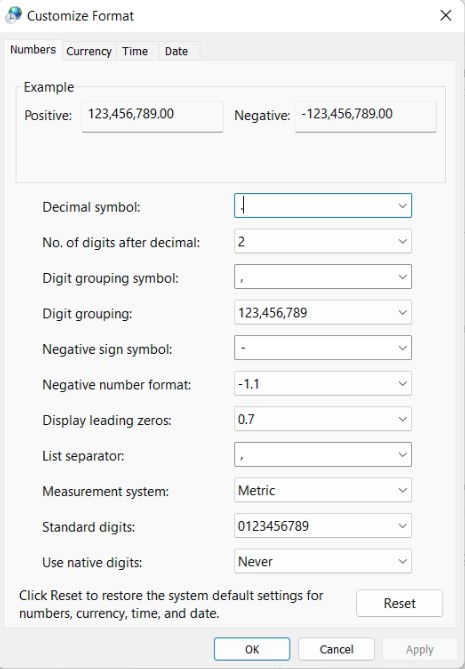Click inside the Decimal symbol text field
The height and width of the screenshot is (669, 465).
pos(315,206)
